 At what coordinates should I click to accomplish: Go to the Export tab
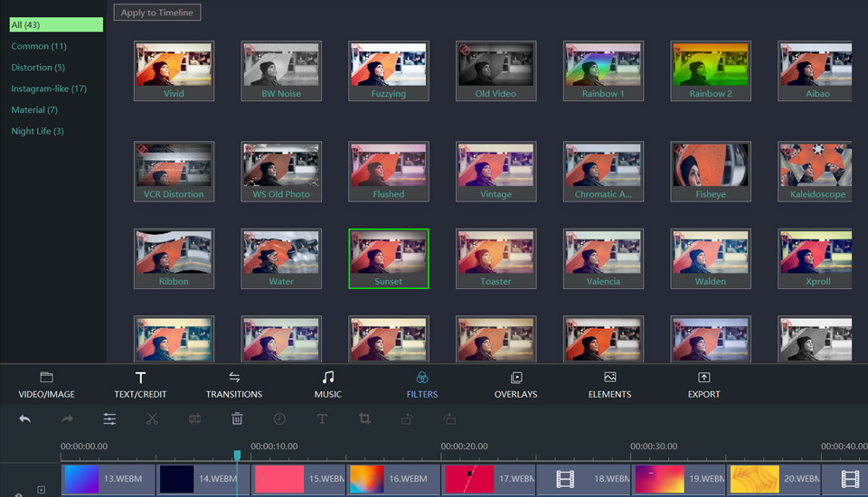(703, 384)
